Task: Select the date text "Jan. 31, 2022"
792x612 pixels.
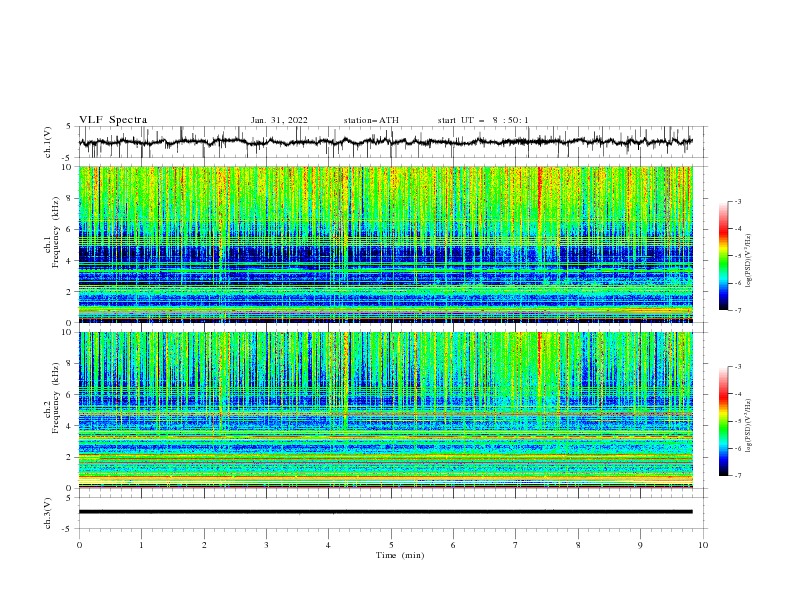Action: [x=279, y=120]
